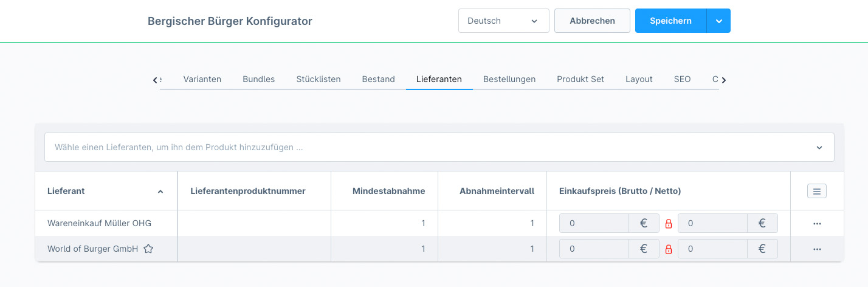The height and width of the screenshot is (287, 868).
Task: Toggle price lock for Wareneinkauf Müller OHG
Action: click(x=669, y=224)
